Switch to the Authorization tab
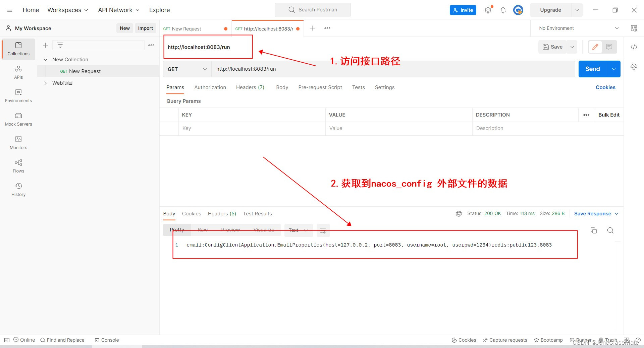This screenshot has height=348, width=644. pos(210,87)
